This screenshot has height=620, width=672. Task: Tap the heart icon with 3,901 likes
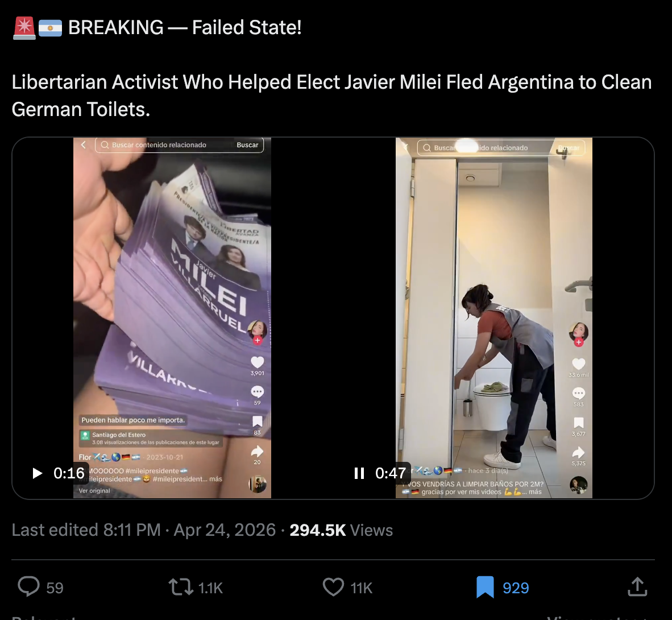[x=257, y=362]
